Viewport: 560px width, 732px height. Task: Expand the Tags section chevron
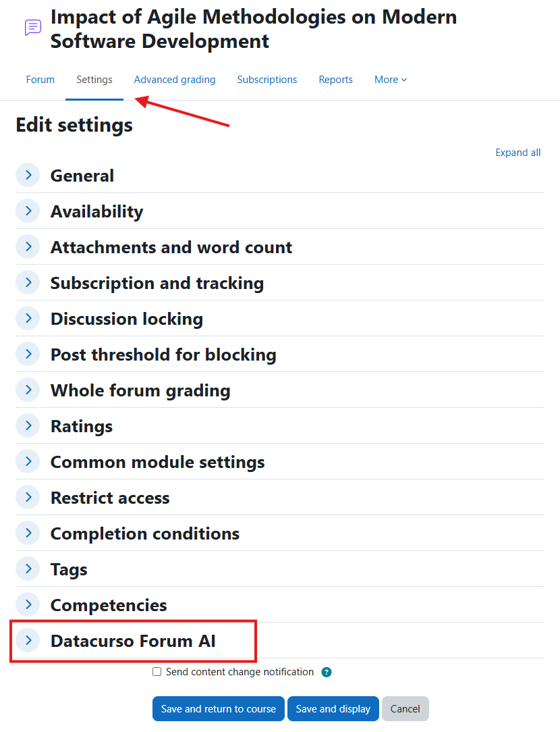click(27, 569)
